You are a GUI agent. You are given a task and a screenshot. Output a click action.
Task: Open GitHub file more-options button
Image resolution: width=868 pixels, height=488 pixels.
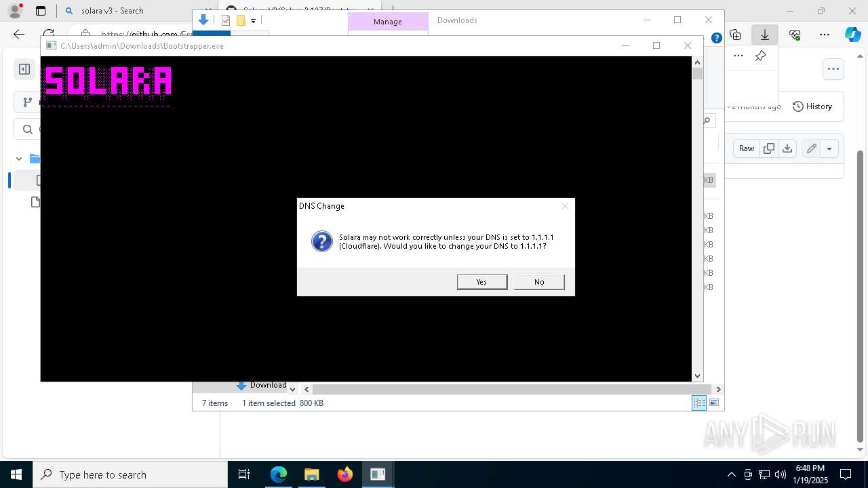click(x=833, y=69)
